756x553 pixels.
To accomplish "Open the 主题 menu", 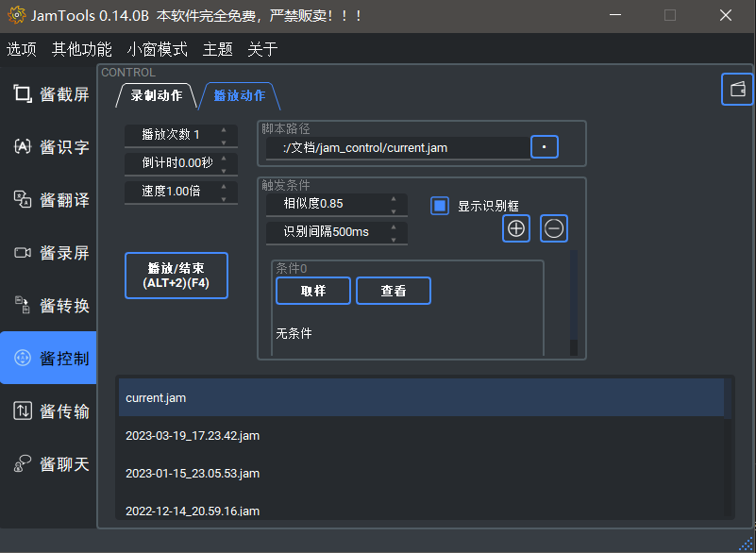I will point(217,49).
